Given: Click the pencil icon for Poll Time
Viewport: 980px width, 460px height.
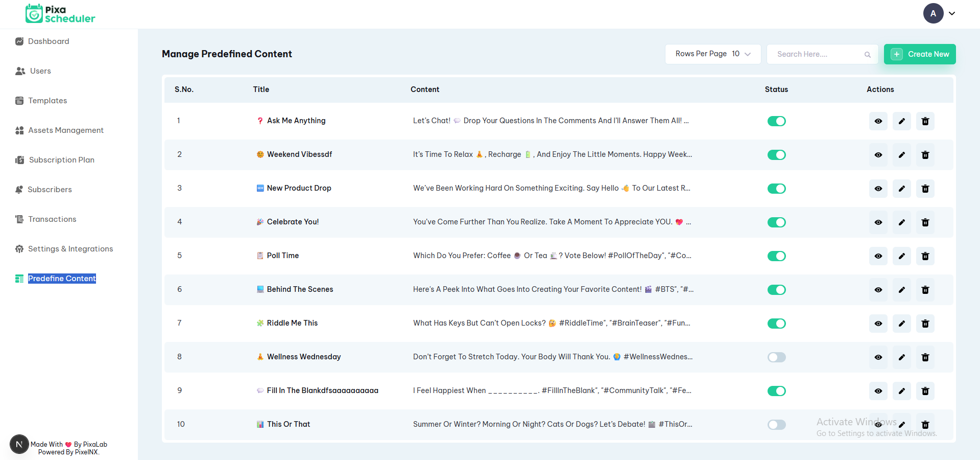Looking at the screenshot, I should 901,256.
